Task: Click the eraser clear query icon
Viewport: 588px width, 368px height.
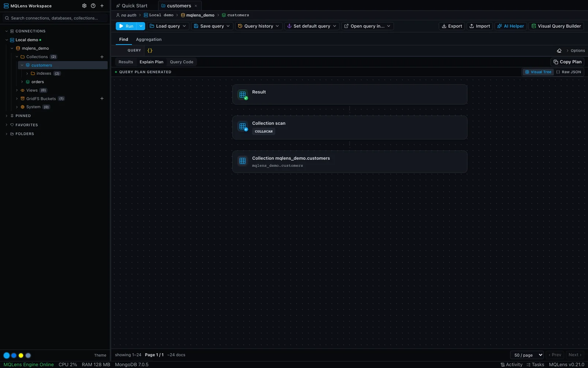Action: pos(559,51)
